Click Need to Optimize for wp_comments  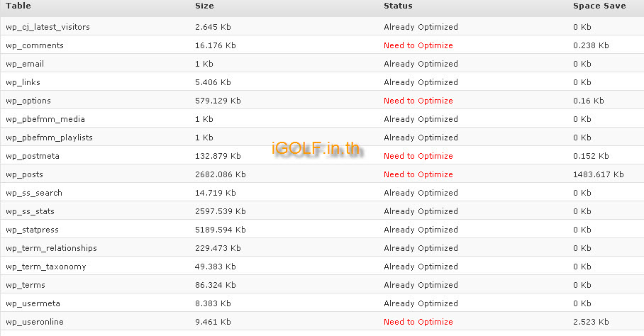pyautogui.click(x=418, y=45)
